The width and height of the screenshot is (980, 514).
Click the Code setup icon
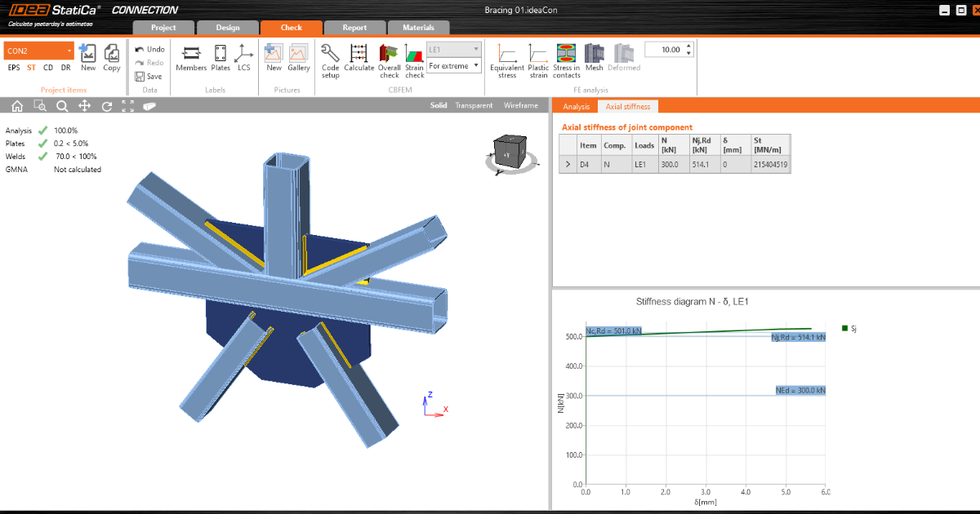(330, 60)
